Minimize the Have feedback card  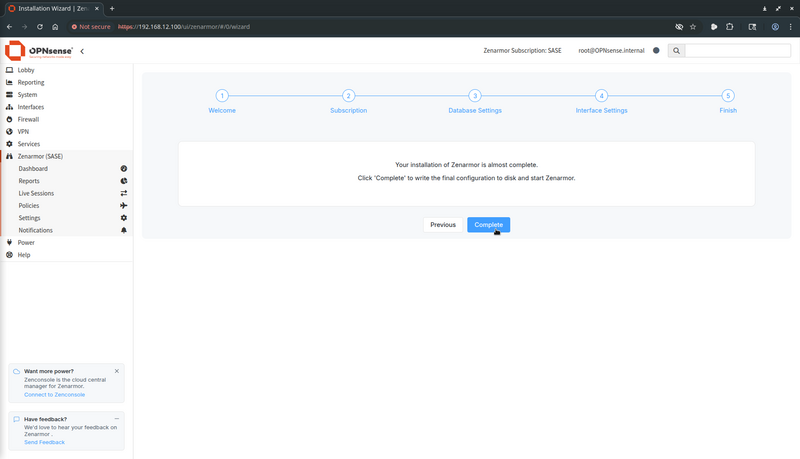click(117, 419)
